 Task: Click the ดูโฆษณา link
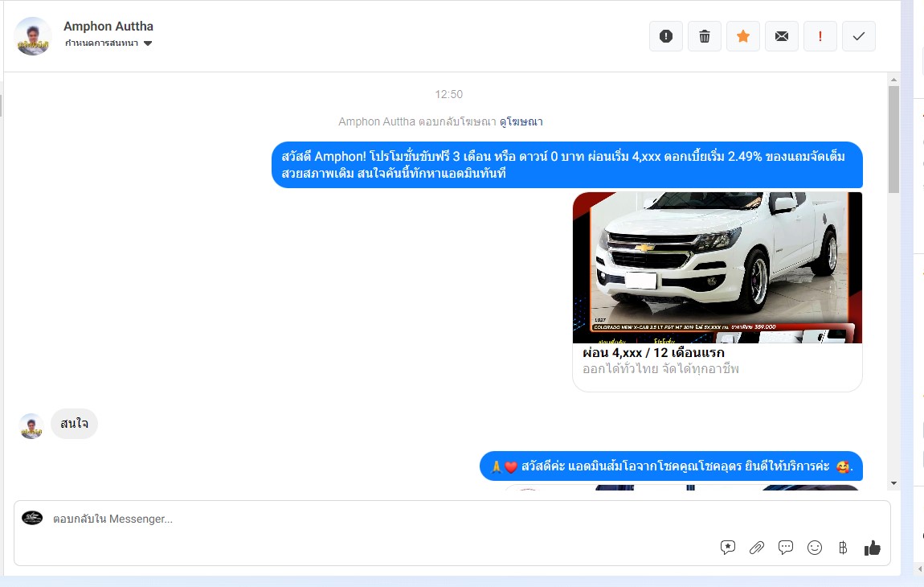[x=521, y=121]
